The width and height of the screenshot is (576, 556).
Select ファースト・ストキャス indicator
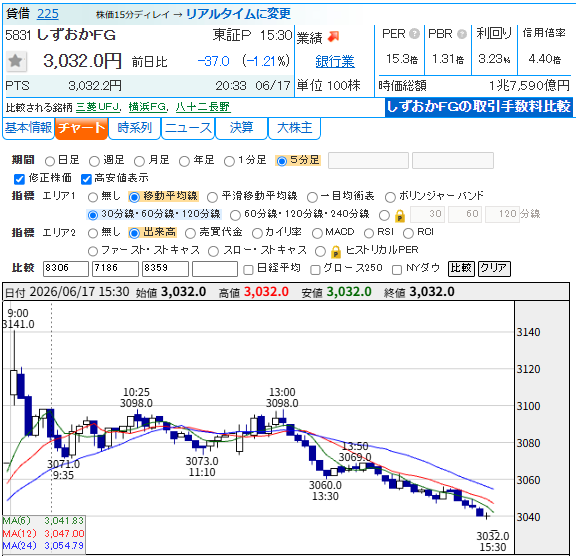pos(93,251)
